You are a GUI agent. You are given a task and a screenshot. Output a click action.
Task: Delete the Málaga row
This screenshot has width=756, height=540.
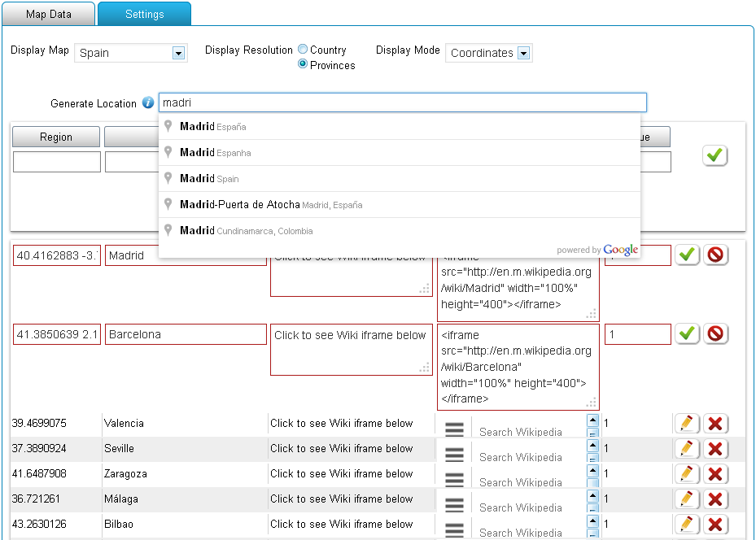click(x=715, y=499)
